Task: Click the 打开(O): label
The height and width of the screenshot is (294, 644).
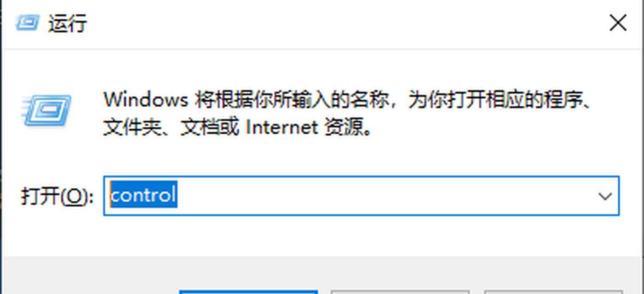Action: (57, 196)
